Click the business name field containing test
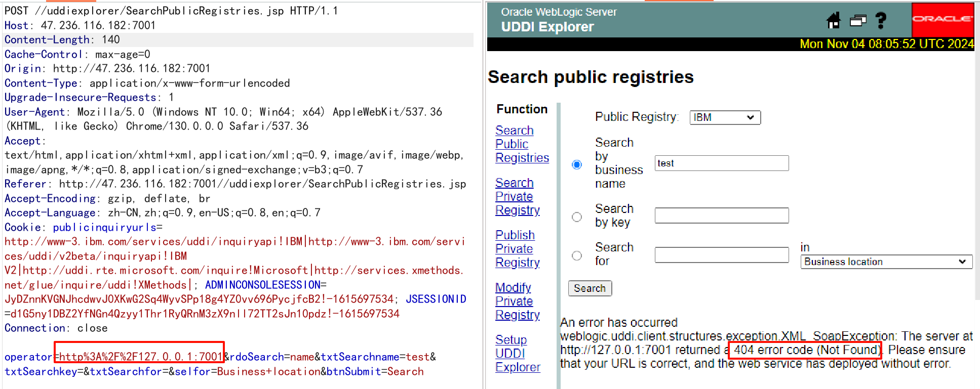The width and height of the screenshot is (980, 389). (x=722, y=163)
